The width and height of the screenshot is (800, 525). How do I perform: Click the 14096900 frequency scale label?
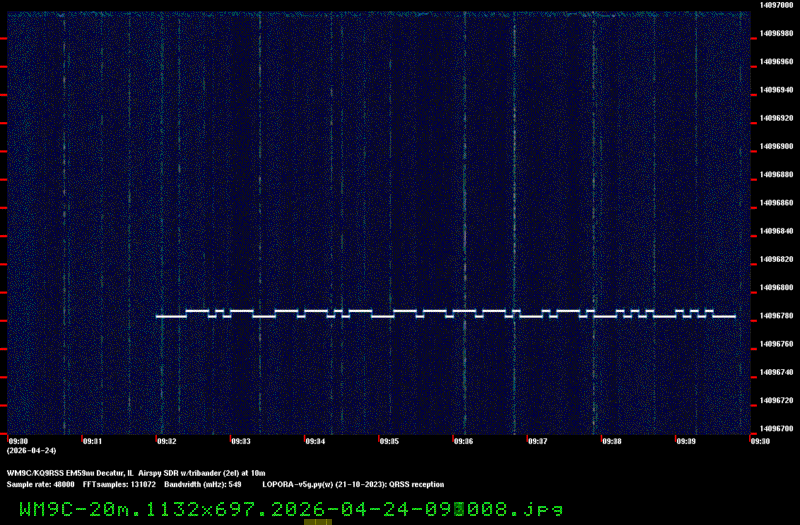pos(776,146)
